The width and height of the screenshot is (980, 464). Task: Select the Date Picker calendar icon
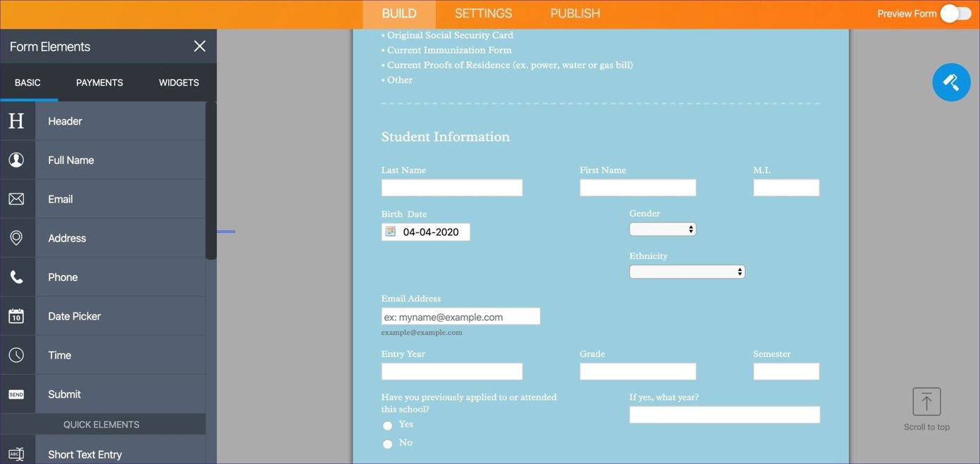[15, 315]
